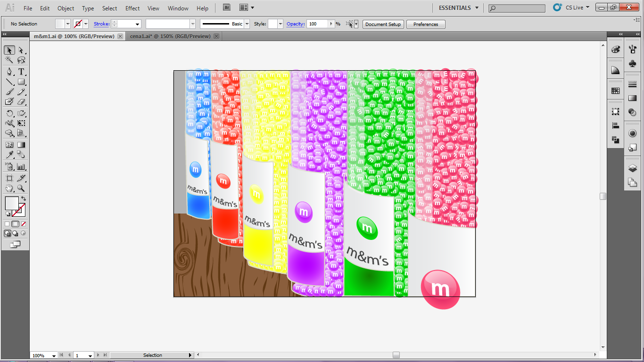Activate the Eyedropper tool
This screenshot has height=362, width=644.
9,155
